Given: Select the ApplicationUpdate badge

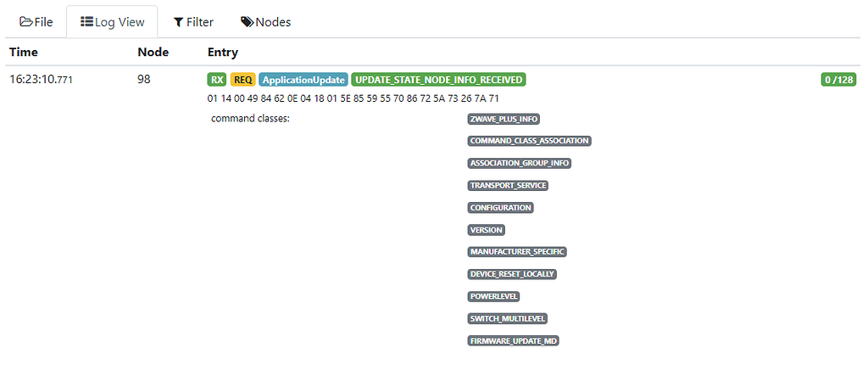Looking at the screenshot, I should 303,80.
